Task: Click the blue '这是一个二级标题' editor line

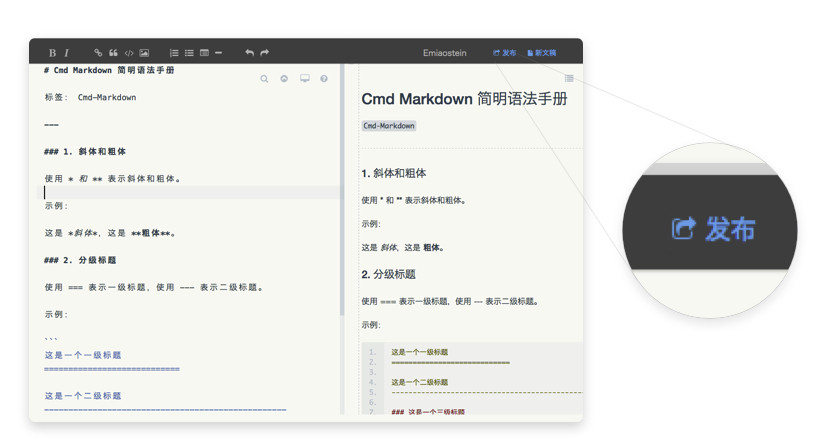Action: (x=82, y=396)
